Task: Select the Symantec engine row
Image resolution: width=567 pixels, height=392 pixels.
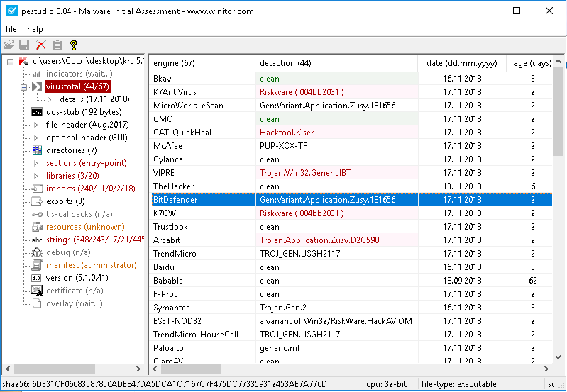Action: (351, 308)
